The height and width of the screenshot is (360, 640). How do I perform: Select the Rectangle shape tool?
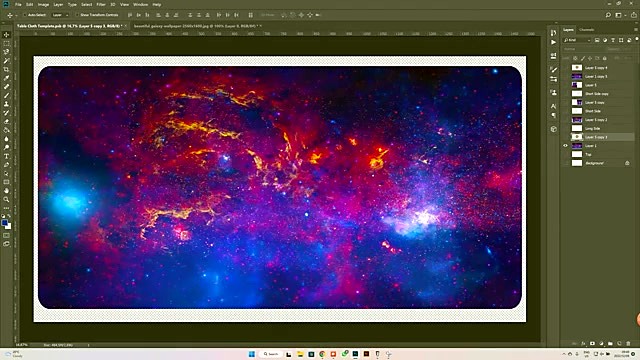click(x=6, y=182)
